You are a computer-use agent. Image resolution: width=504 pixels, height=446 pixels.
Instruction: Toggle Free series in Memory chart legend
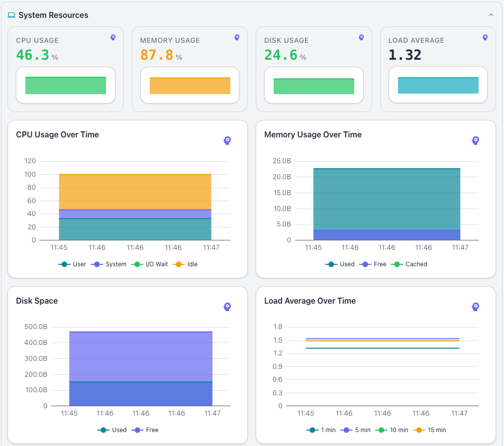(x=373, y=264)
